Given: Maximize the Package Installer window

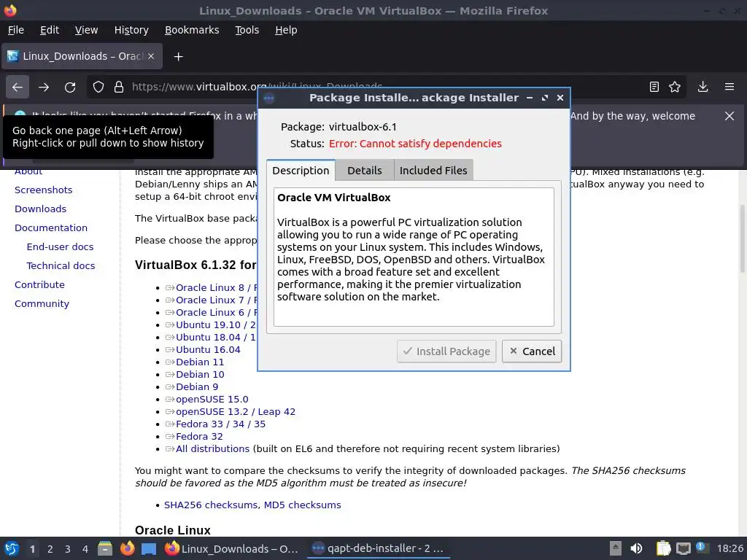Looking at the screenshot, I should [544, 98].
